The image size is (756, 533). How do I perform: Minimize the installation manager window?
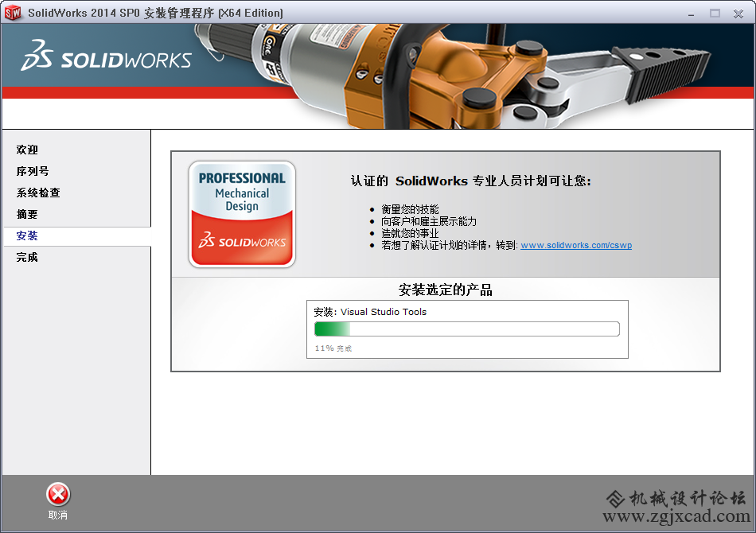[x=691, y=14]
